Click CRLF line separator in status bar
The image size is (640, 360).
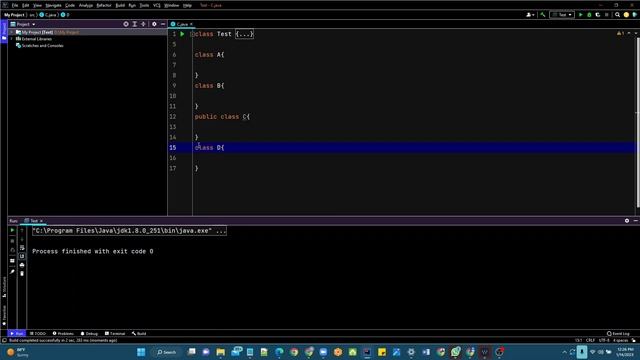[x=590, y=340]
